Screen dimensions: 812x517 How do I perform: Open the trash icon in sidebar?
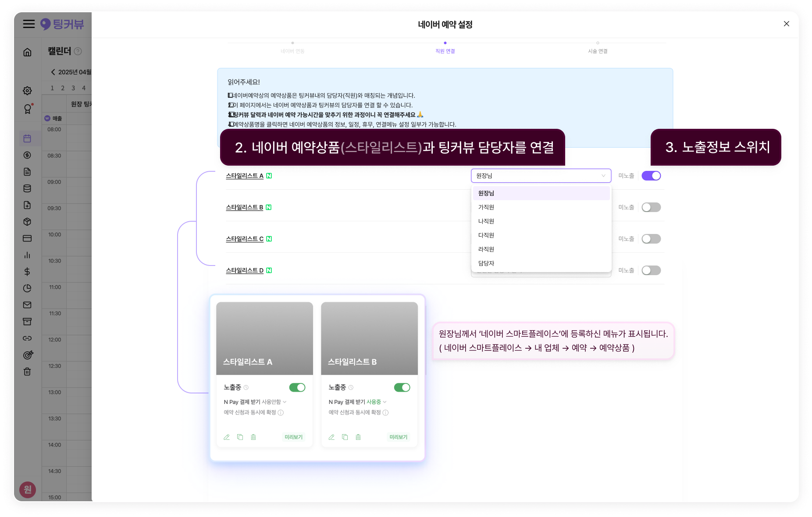27,372
